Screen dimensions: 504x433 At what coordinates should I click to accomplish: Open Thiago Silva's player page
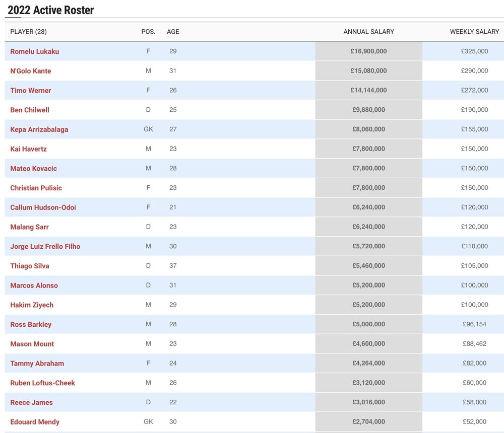(30, 266)
